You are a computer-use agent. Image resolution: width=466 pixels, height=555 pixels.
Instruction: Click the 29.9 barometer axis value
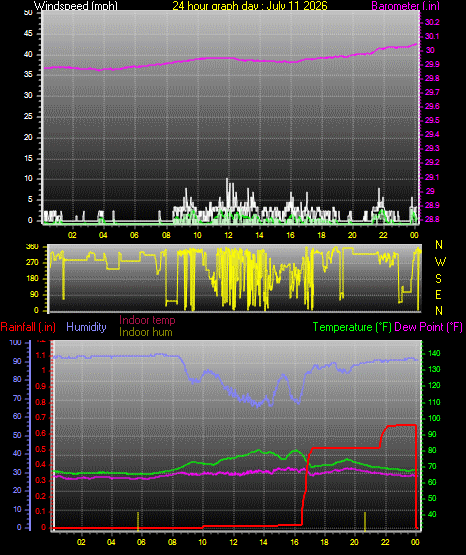tap(432, 64)
